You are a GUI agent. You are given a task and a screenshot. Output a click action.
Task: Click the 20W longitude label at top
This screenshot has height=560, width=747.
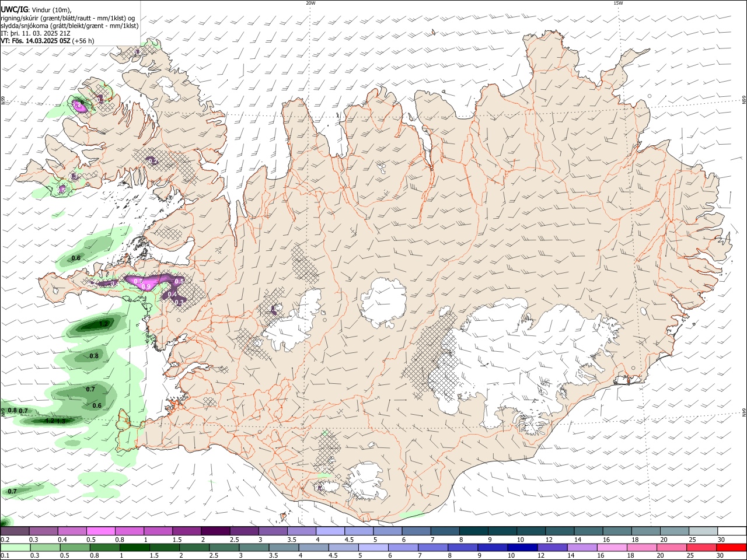(310, 3)
